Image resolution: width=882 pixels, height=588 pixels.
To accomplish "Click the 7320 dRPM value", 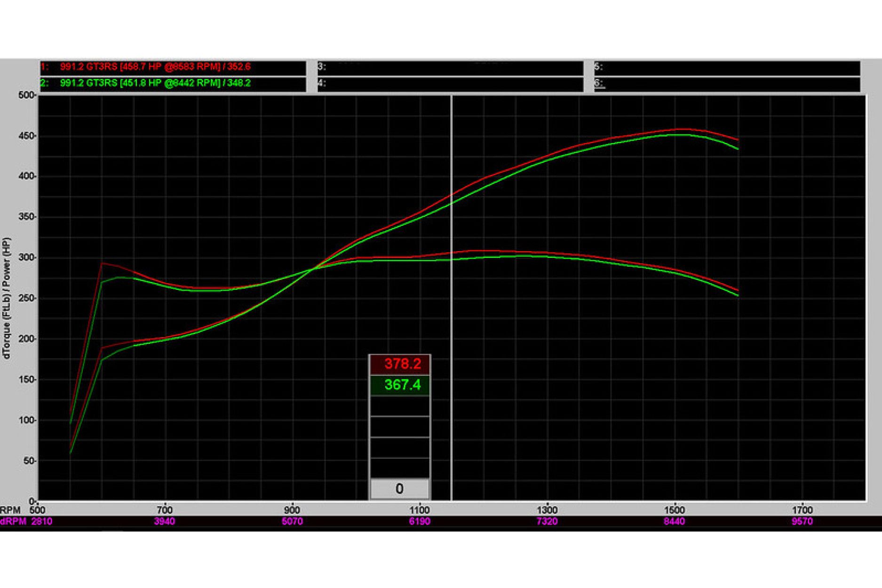I will click(547, 521).
